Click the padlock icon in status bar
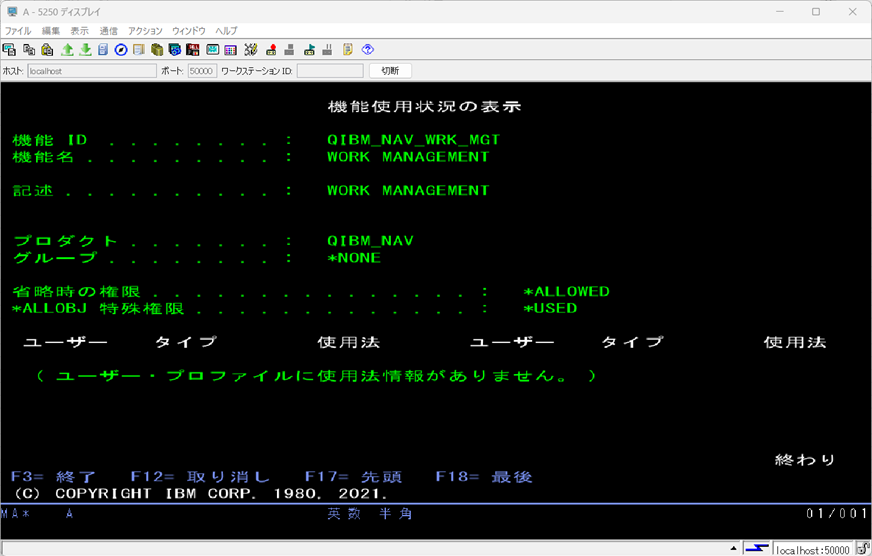The image size is (872, 556). coord(862,549)
